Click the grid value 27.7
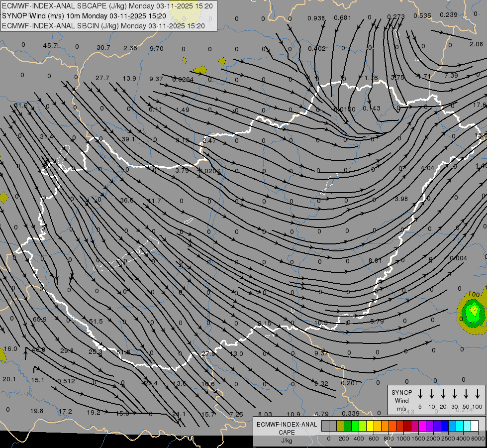This screenshot has width=487, height=448. tap(102, 78)
